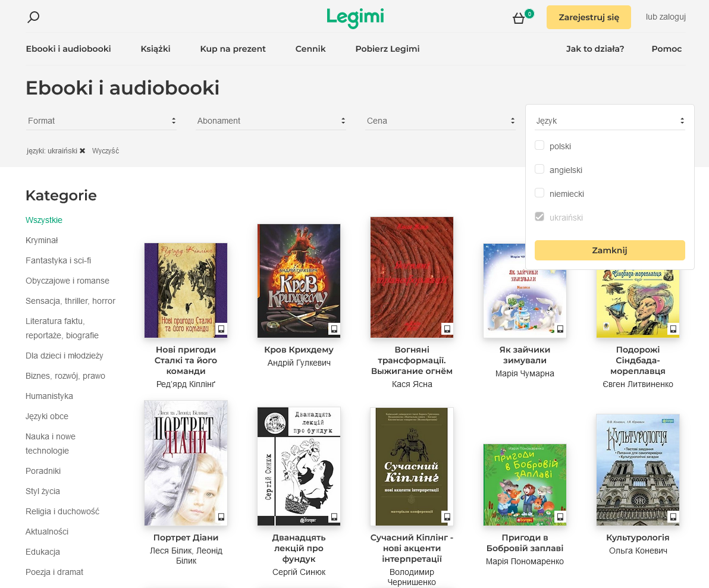Go to the Legimi logo homepage
The image size is (709, 588).
355,17
